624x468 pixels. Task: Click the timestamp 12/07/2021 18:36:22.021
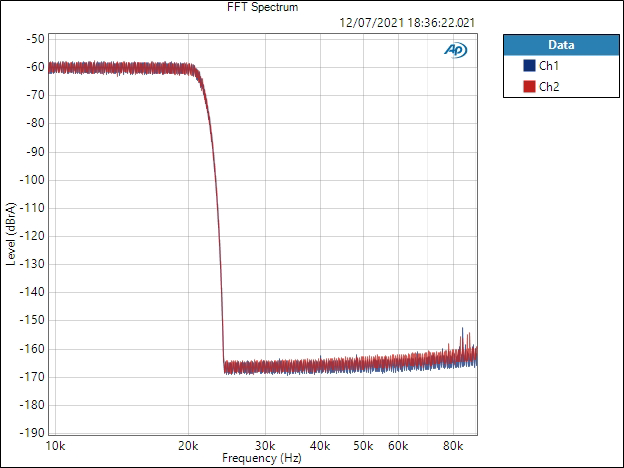[407, 23]
